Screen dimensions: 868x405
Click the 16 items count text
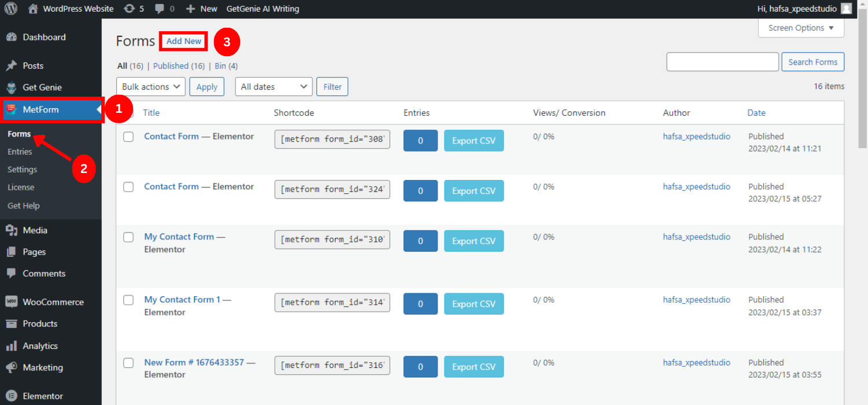[829, 86]
